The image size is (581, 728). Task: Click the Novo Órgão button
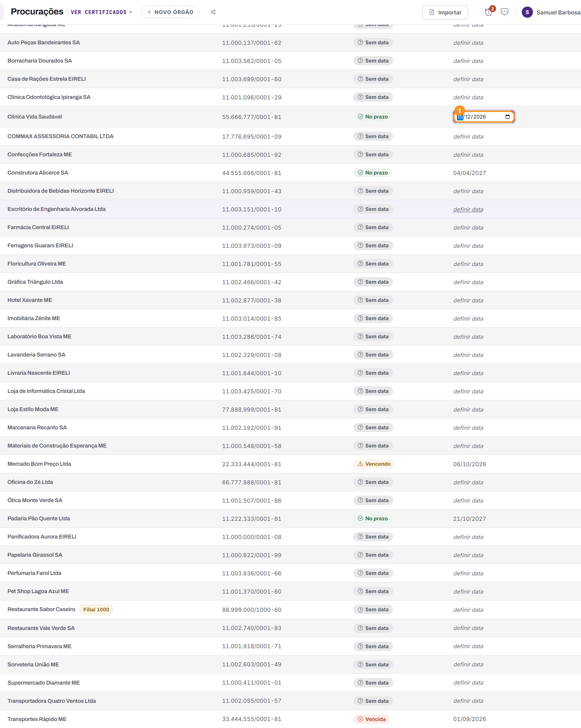(170, 12)
